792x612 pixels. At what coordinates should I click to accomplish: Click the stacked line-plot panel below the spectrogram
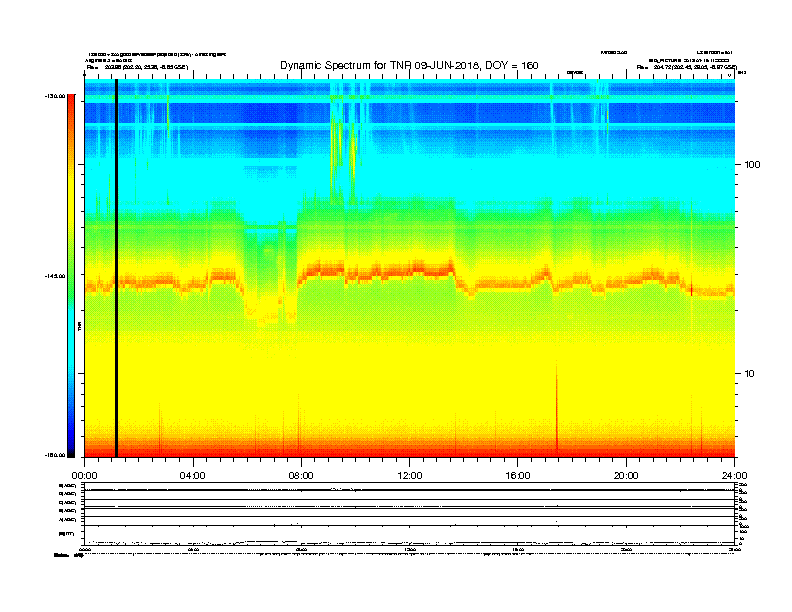click(x=410, y=514)
